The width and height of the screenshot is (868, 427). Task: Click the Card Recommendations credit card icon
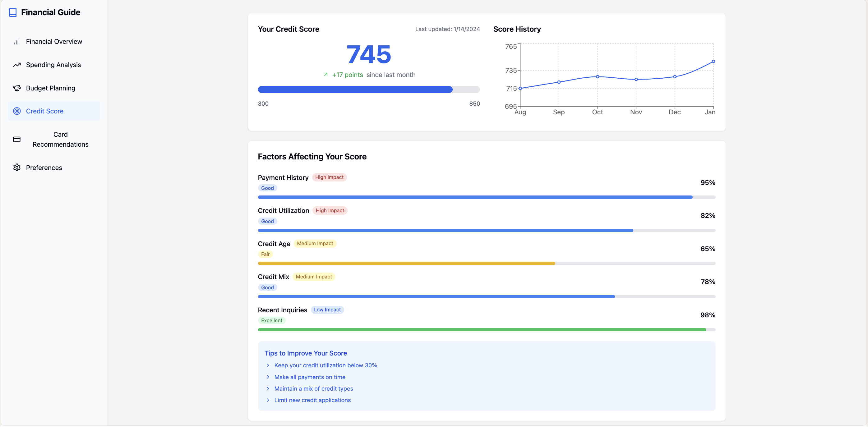point(17,140)
